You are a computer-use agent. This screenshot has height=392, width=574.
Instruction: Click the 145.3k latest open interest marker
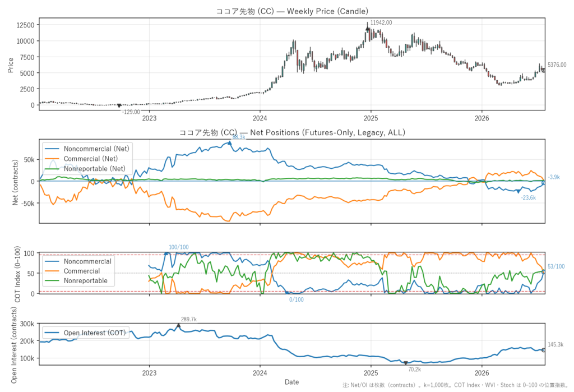point(543,351)
